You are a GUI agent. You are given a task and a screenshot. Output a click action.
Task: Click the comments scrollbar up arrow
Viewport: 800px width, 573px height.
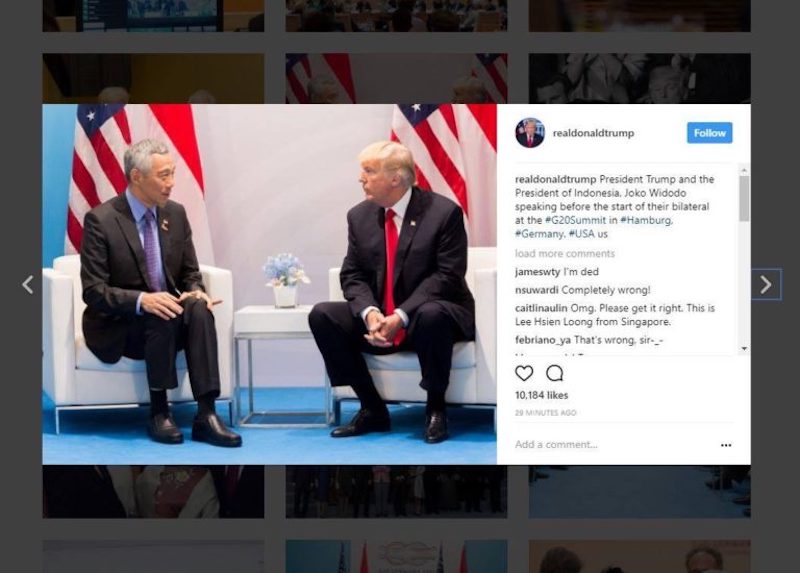pyautogui.click(x=744, y=170)
